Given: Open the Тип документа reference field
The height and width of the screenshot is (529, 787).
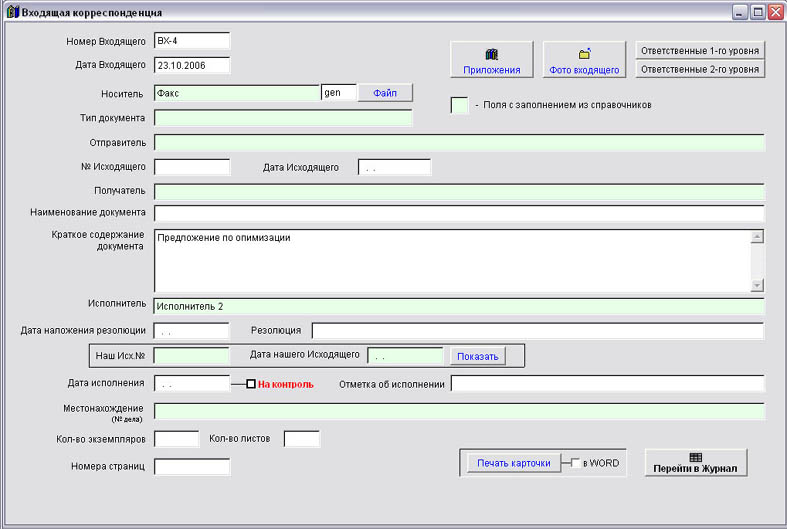Looking at the screenshot, I should 283,118.
